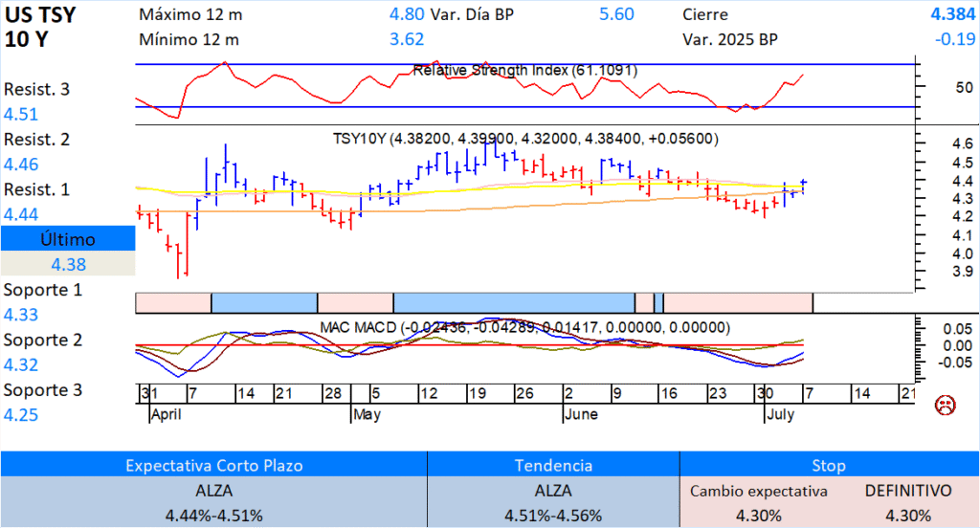Click the Soporte 1 label
This screenshot has height=528, width=980.
tap(42, 290)
